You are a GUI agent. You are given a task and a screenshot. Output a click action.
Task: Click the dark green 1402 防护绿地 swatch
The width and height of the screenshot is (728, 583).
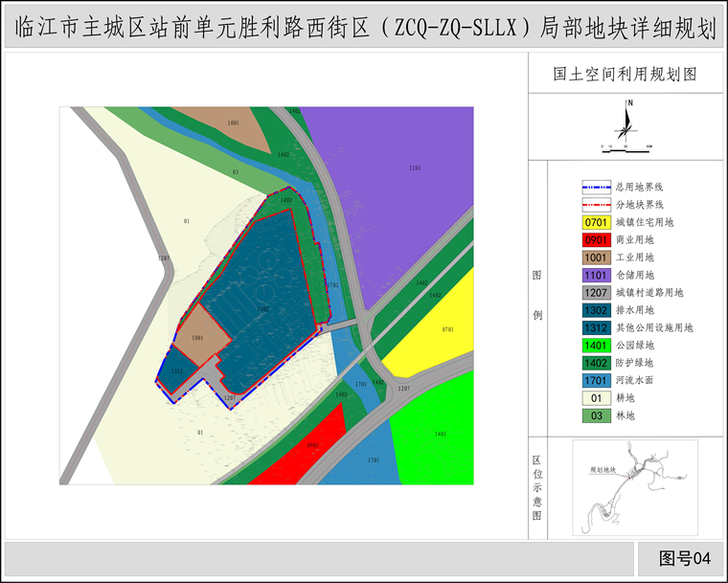[x=595, y=363]
